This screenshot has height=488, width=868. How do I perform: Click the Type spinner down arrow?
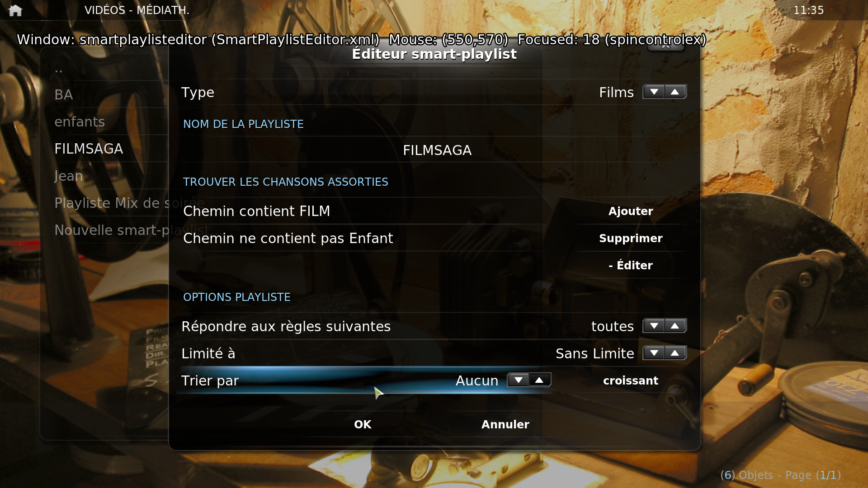pyautogui.click(x=654, y=92)
